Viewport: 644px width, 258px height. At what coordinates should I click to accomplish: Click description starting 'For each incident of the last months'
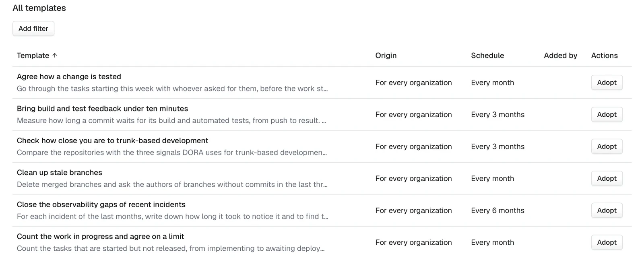point(173,217)
